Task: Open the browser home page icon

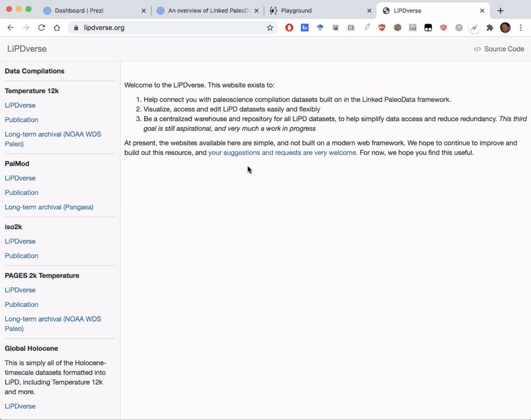Action: tap(57, 27)
